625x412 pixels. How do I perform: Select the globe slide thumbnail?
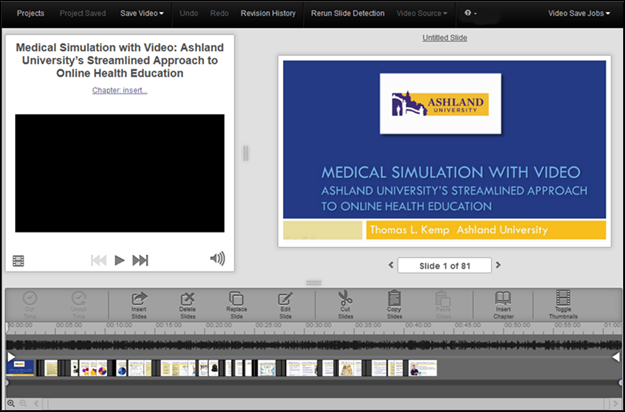[122, 368]
